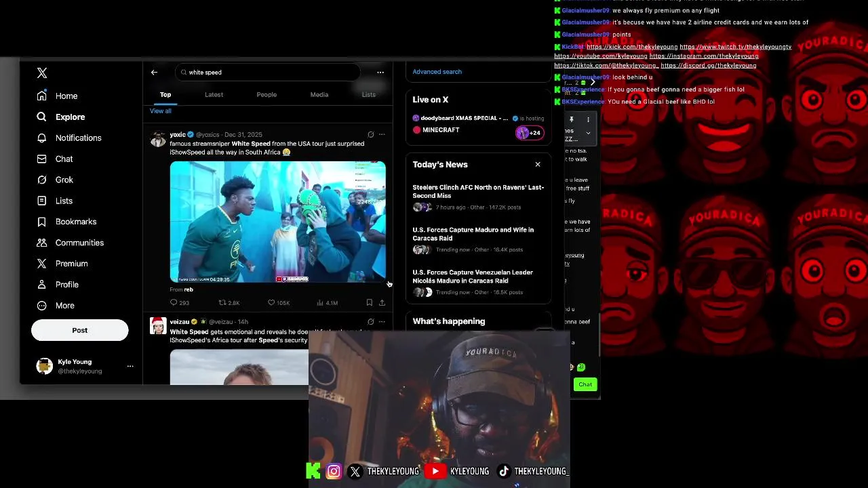Open the Profile icon in sidebar

[42, 285]
